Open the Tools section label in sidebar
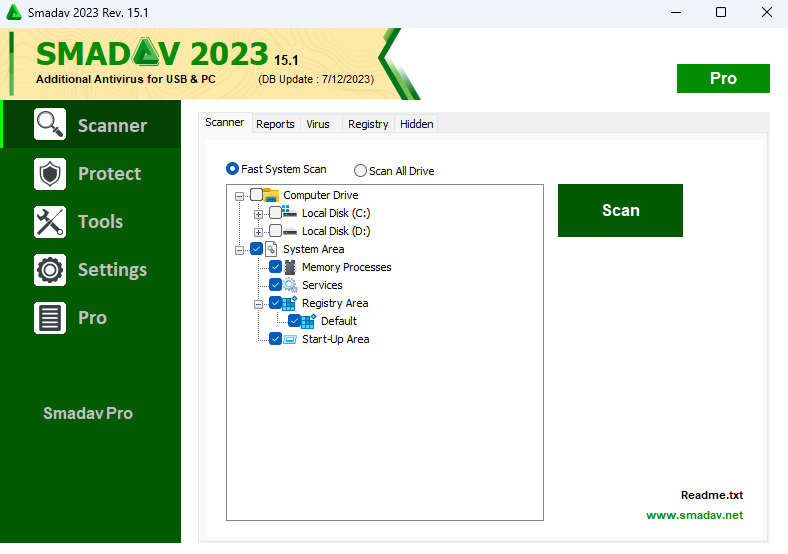 101,222
